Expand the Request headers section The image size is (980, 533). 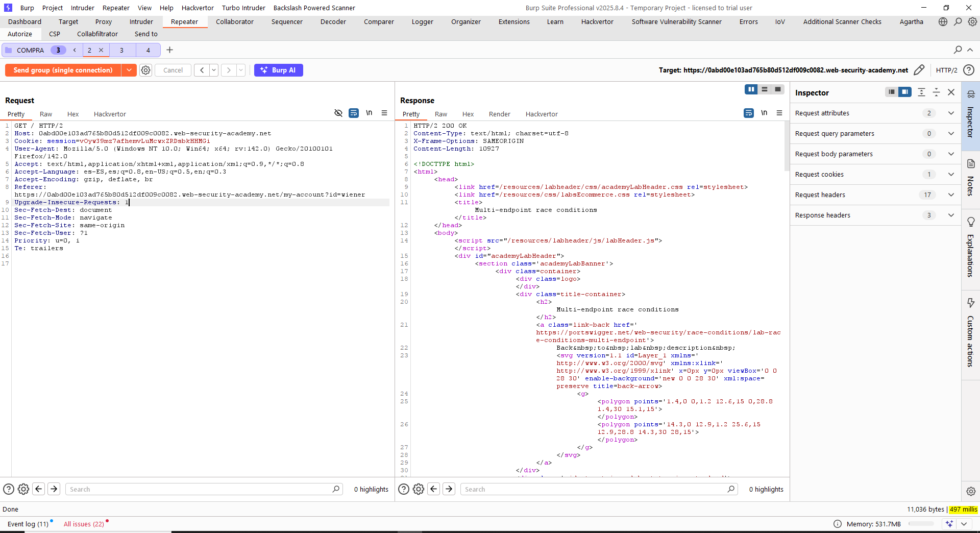coord(950,195)
